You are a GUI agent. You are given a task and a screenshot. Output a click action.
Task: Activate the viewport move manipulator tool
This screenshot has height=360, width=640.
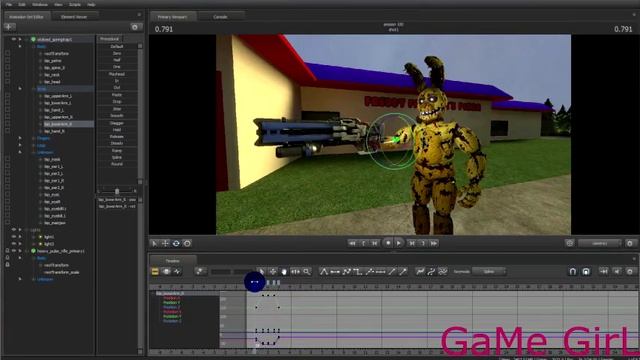point(165,243)
